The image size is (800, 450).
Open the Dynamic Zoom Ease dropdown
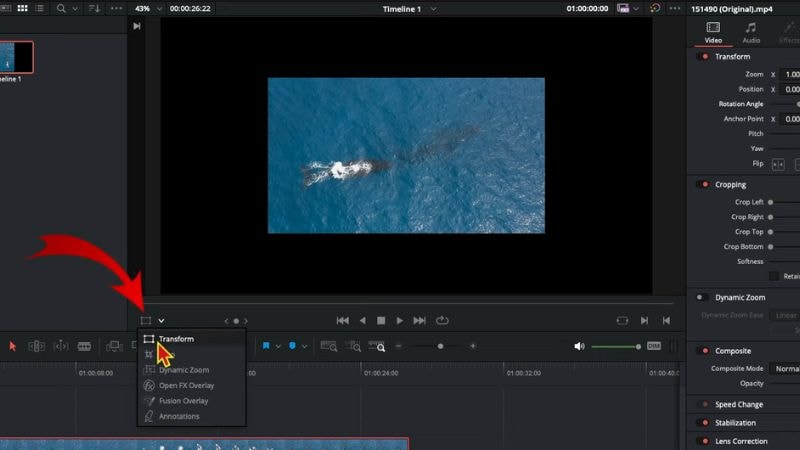785,315
